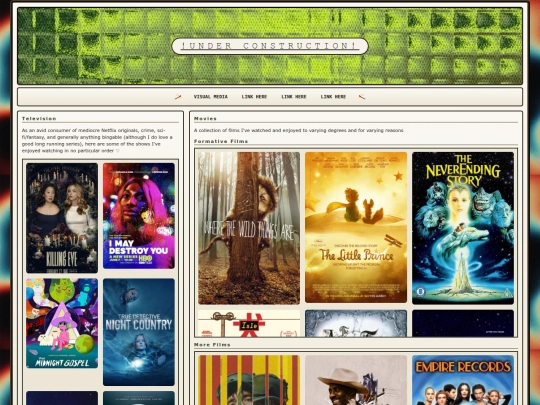The width and height of the screenshot is (540, 405).
Task: Open the cowboy hat movie poster
Action: pyautogui.click(x=356, y=380)
